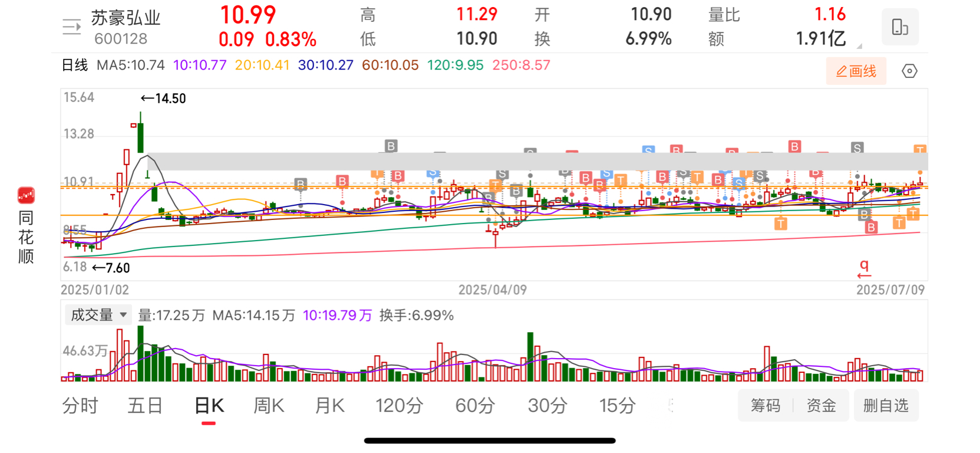This screenshot has width=980, height=453.
Task: Click the 14.50 high price marker
Action: [163, 99]
